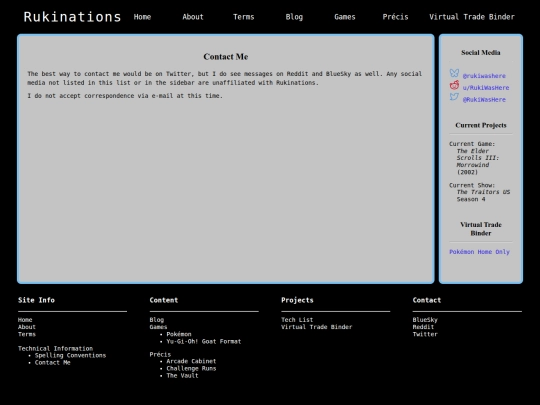Viewport: 540px width, 405px height.
Task: Click the Site Info footer heading
Action: coord(36,300)
